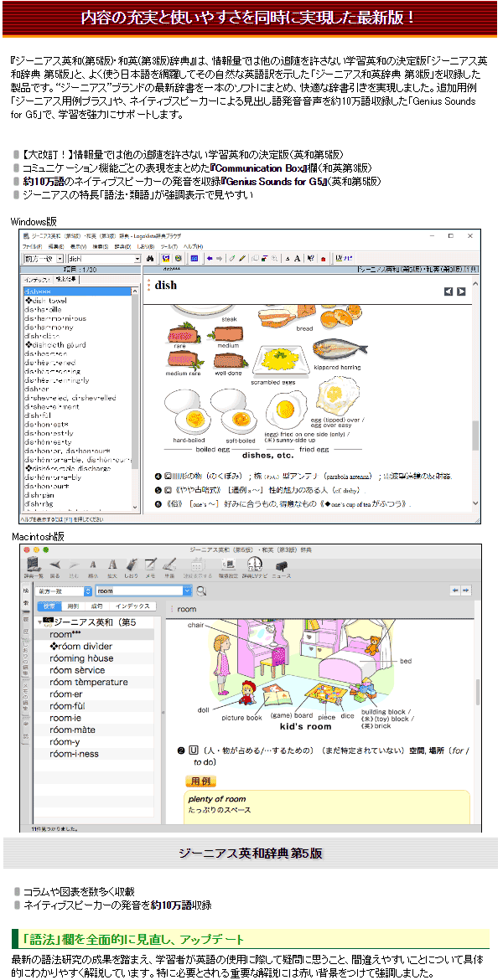Click yellow marker icon in Windows toolbar
503x980 pixels.
click(x=241, y=257)
